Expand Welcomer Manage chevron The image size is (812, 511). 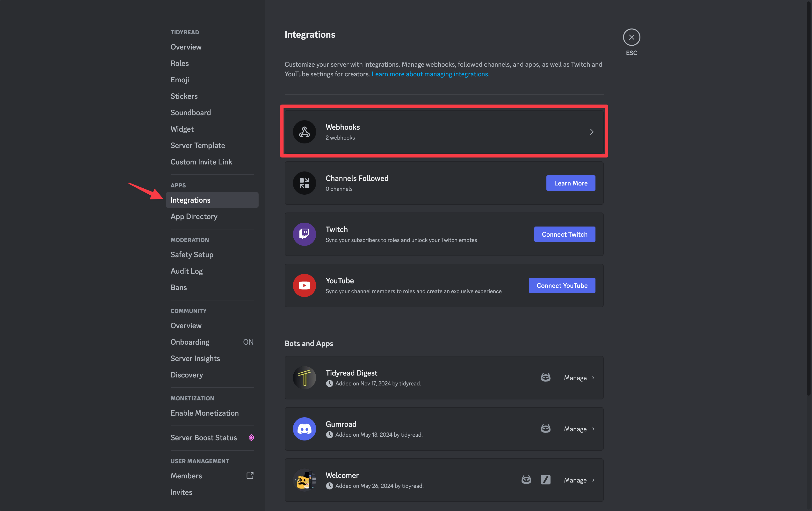point(593,480)
